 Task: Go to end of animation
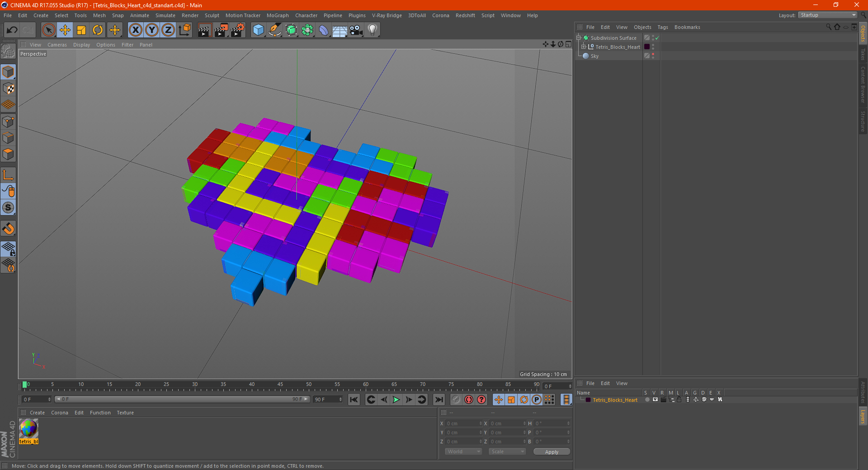[439, 399]
